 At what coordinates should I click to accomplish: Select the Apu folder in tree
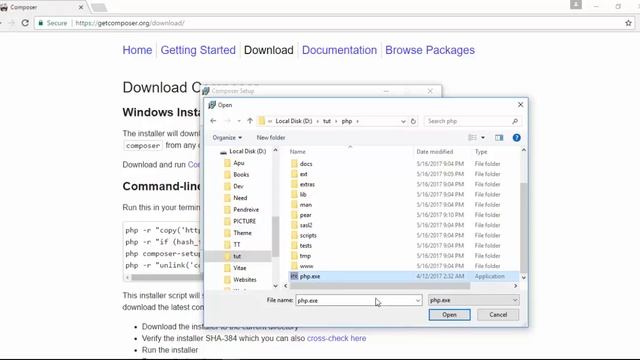pyautogui.click(x=238, y=163)
